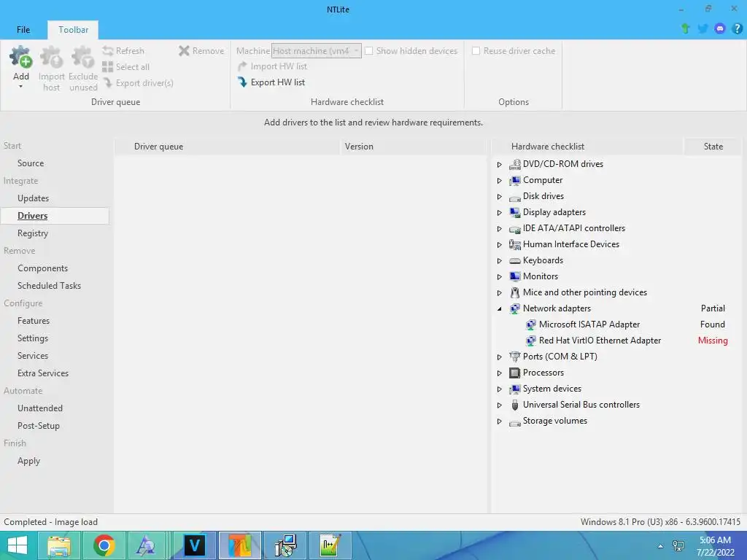Image resolution: width=747 pixels, height=560 pixels.
Task: Click the System devices icon
Action: click(514, 389)
